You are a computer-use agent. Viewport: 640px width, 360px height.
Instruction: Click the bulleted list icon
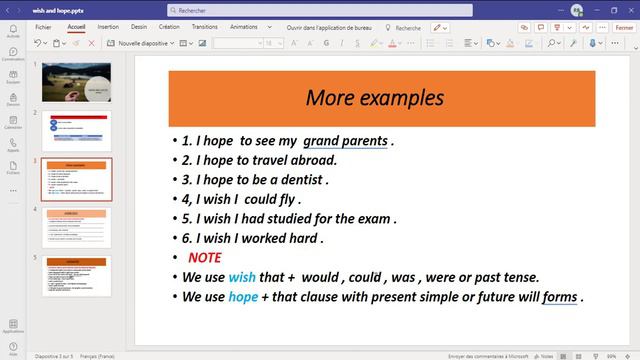[430, 43]
